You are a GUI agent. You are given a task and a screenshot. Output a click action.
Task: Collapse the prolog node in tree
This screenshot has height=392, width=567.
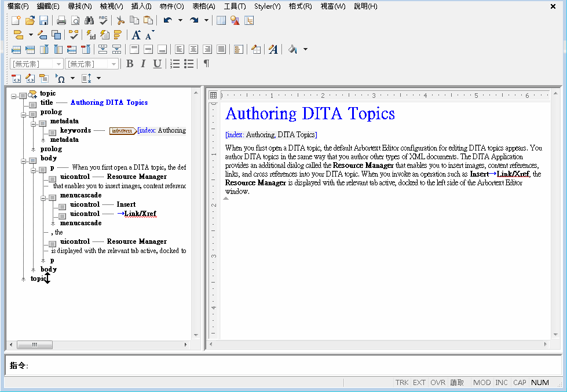pyautogui.click(x=24, y=115)
